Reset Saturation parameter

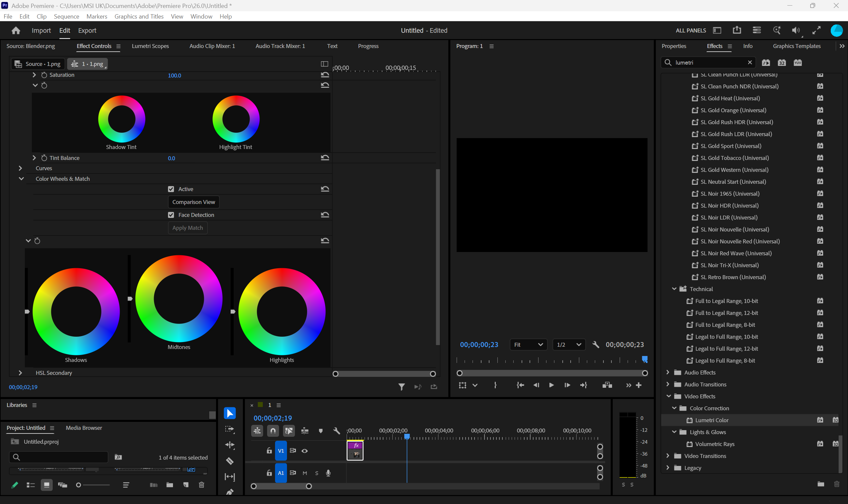[325, 75]
